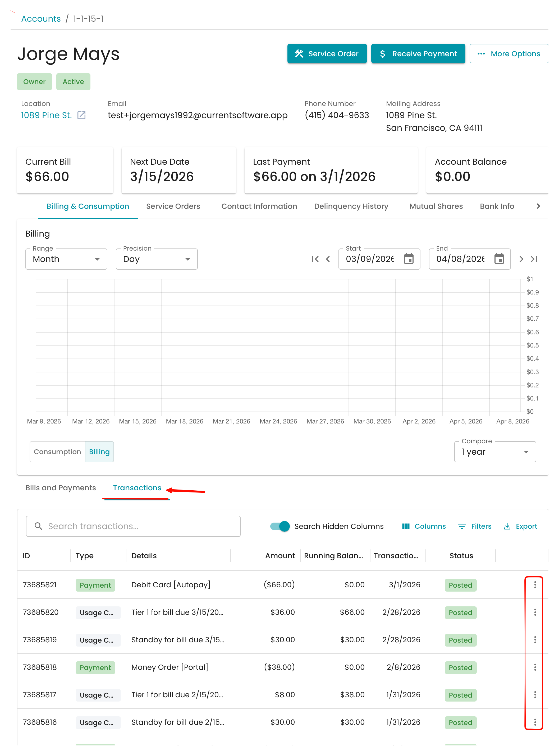Jump to first date range arrow

[x=315, y=259]
